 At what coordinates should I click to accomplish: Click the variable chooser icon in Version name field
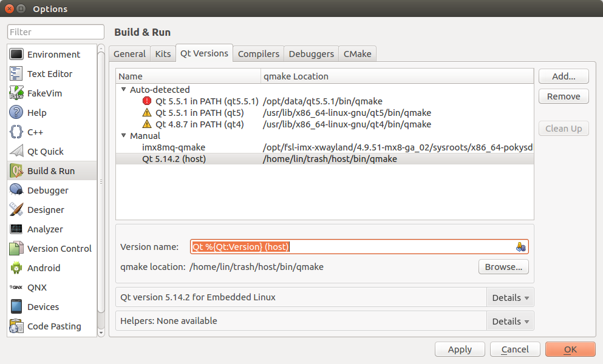[520, 247]
